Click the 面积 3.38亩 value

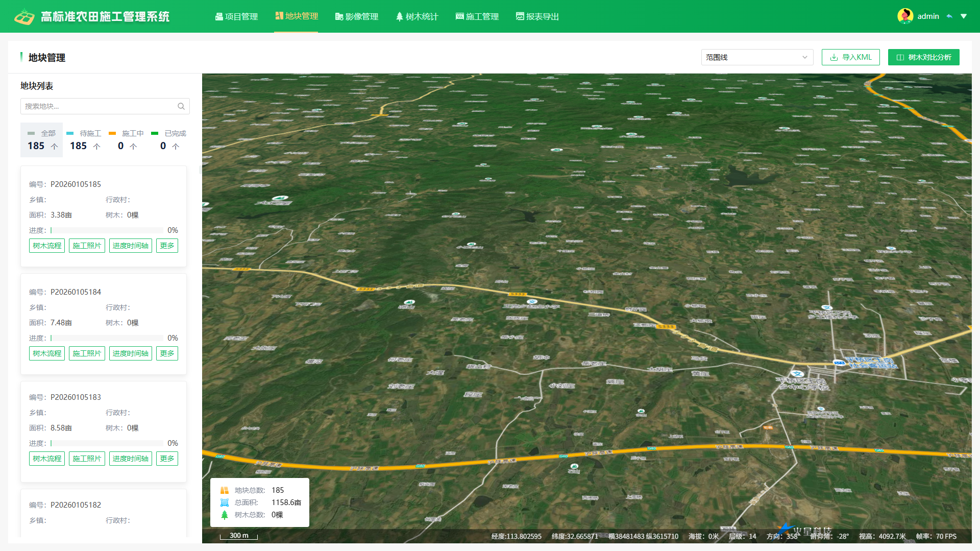coord(61,215)
